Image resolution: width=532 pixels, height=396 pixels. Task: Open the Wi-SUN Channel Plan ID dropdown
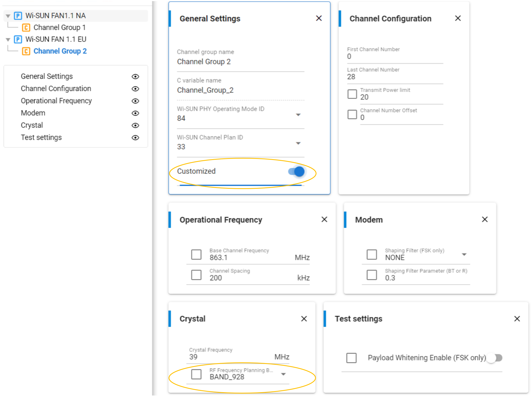click(x=298, y=143)
